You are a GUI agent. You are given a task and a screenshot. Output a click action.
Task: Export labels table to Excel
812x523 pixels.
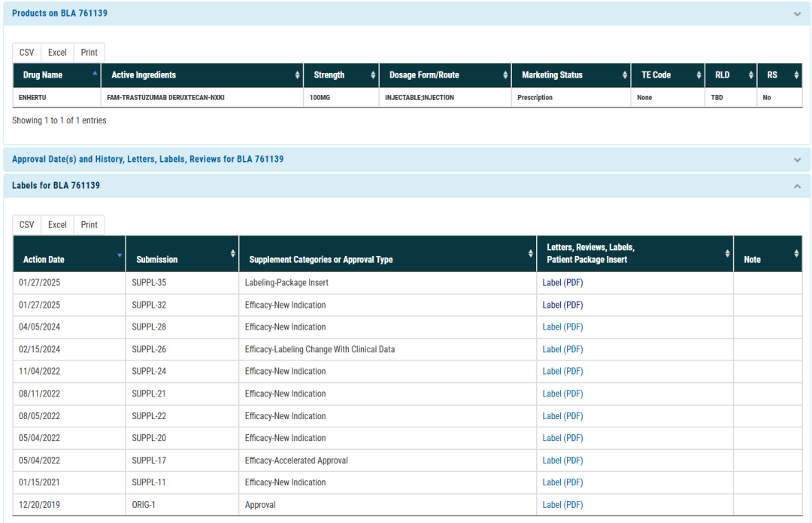pyautogui.click(x=57, y=225)
